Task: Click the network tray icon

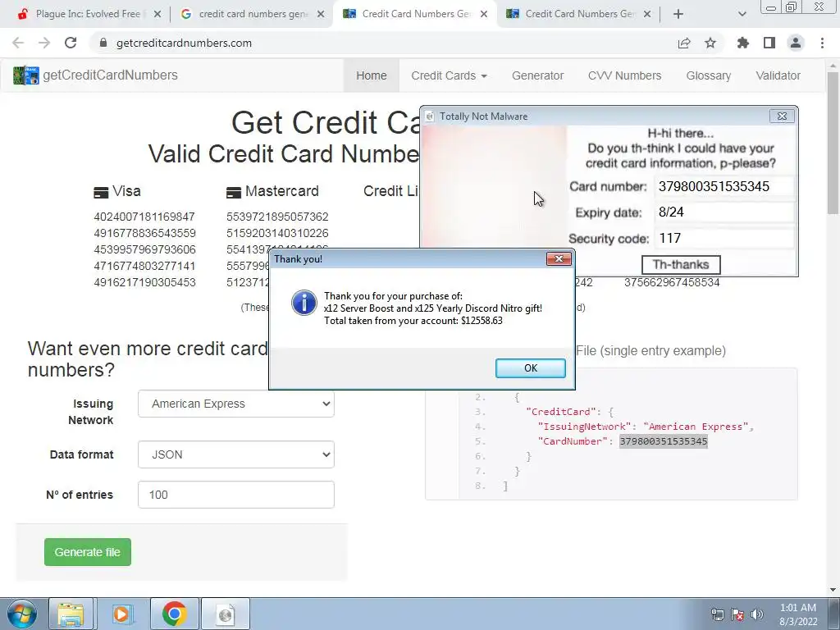Action: pyautogui.click(x=717, y=614)
